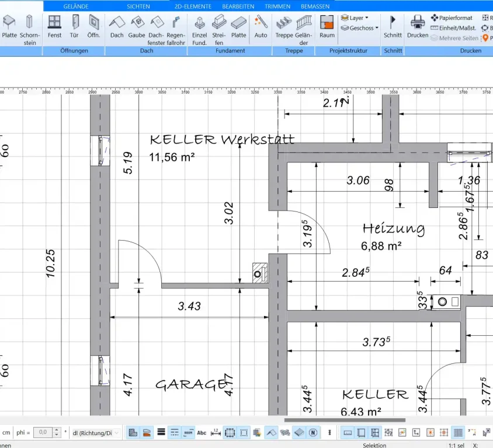Increase phi value with up stepper
493x448 pixels.
coord(57,430)
